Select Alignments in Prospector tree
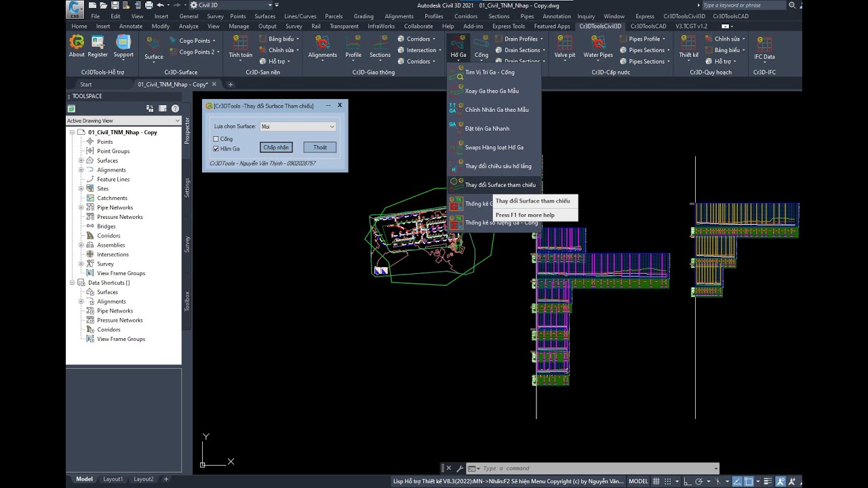Image resolution: width=868 pixels, height=488 pixels. tap(111, 170)
